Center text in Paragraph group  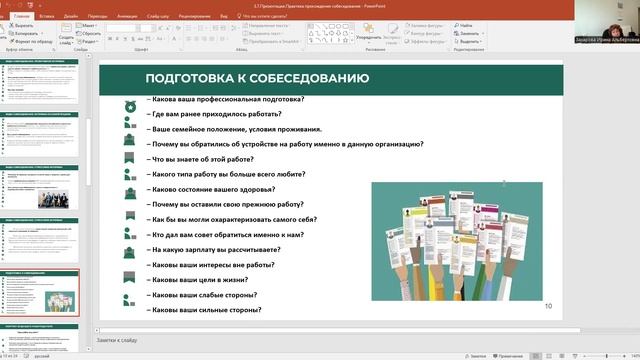[196, 39]
